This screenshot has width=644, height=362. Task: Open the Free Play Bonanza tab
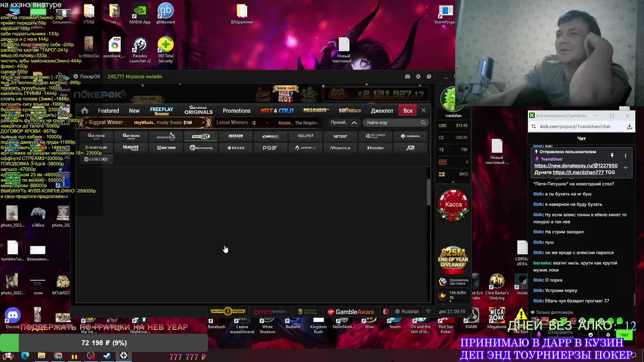click(x=162, y=111)
